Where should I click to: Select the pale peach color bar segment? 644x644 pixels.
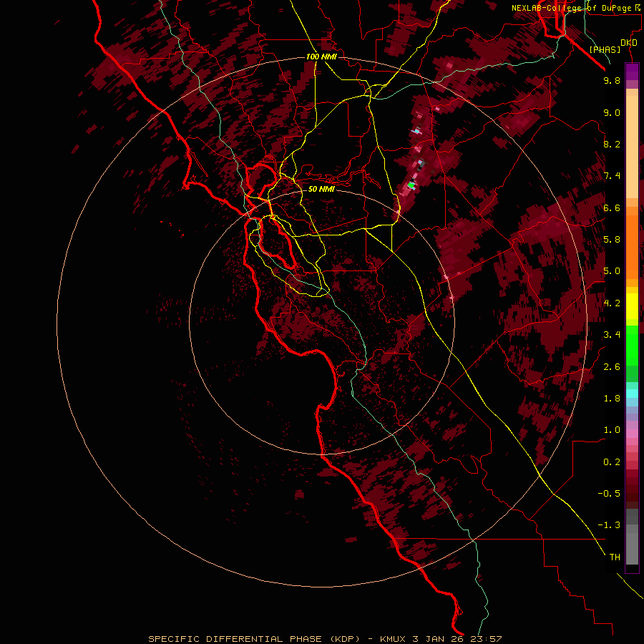tap(632, 147)
